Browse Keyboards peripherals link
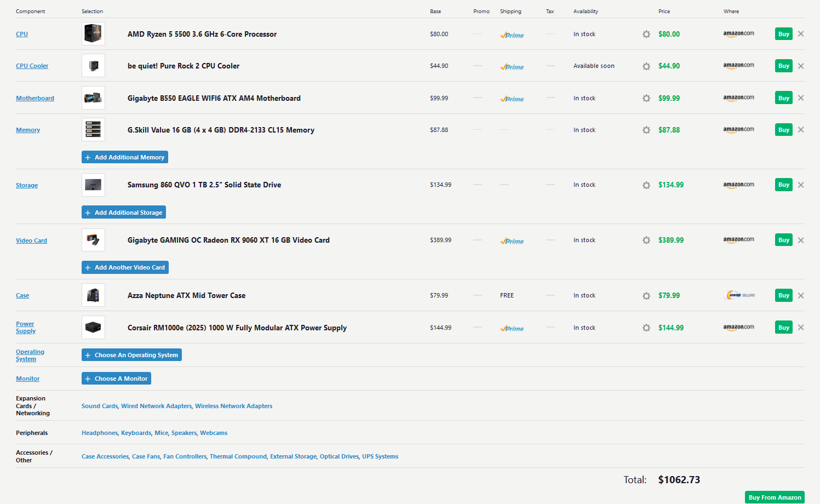 (x=136, y=433)
